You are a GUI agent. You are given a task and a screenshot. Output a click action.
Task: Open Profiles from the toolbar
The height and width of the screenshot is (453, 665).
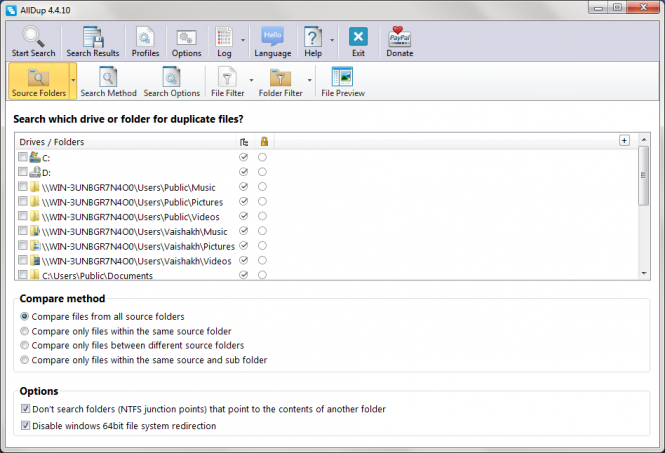145,38
